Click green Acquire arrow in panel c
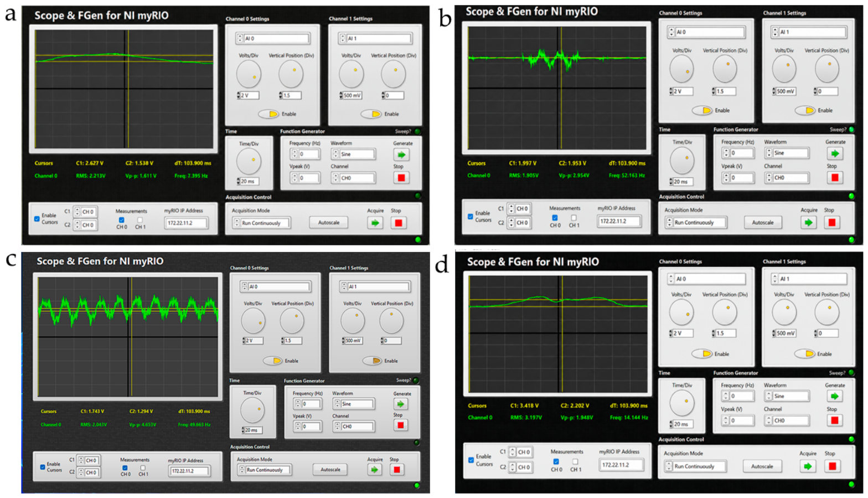This screenshot has height=498, width=868. pyautogui.click(x=374, y=469)
